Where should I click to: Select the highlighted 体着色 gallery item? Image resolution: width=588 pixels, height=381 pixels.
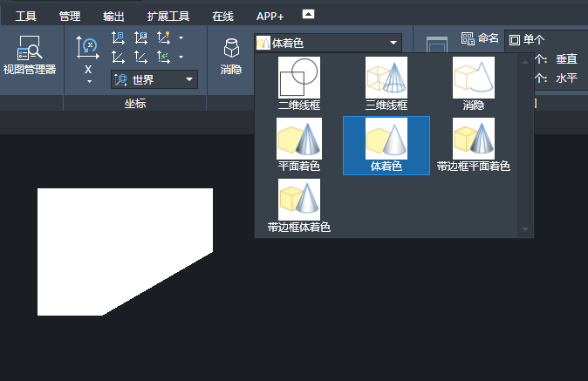click(x=386, y=146)
